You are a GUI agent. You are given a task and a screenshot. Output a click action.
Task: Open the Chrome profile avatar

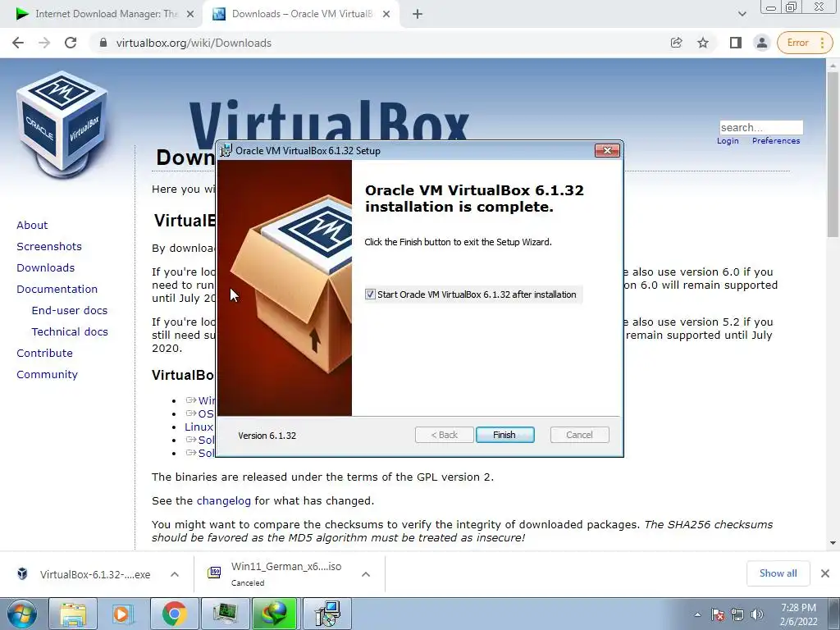(x=761, y=43)
